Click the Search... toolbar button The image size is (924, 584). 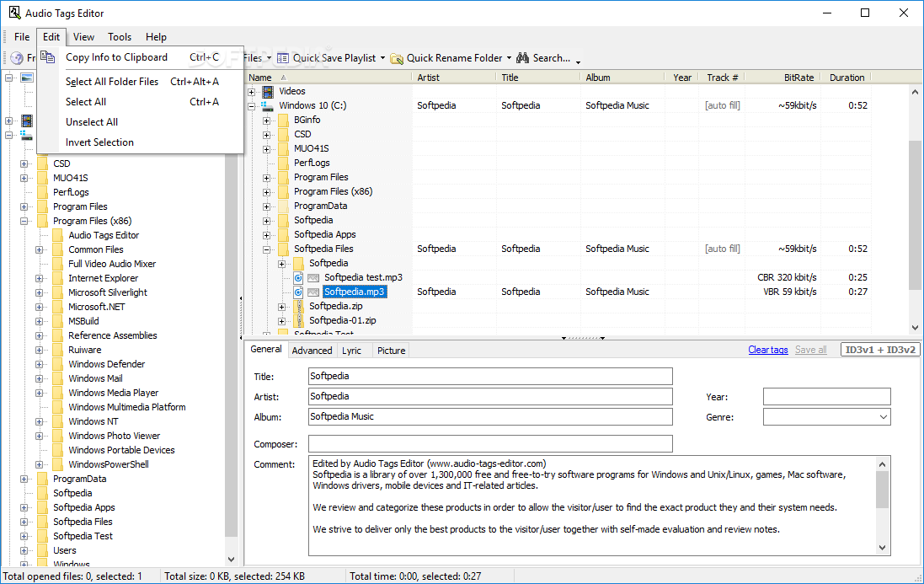pyautogui.click(x=544, y=58)
